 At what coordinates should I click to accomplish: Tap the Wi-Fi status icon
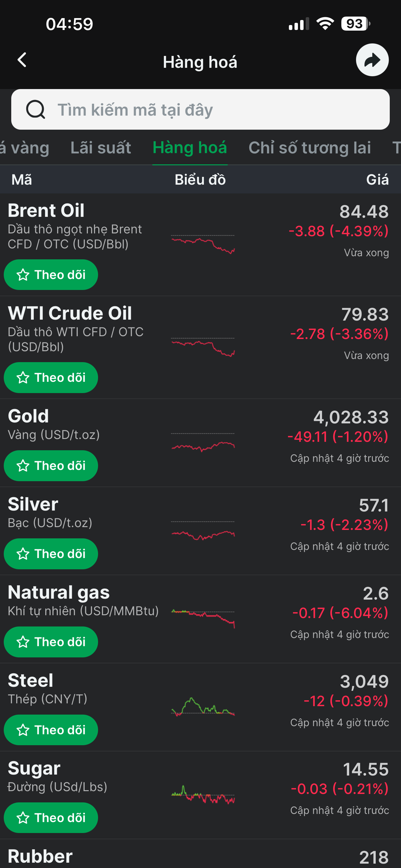click(x=325, y=24)
